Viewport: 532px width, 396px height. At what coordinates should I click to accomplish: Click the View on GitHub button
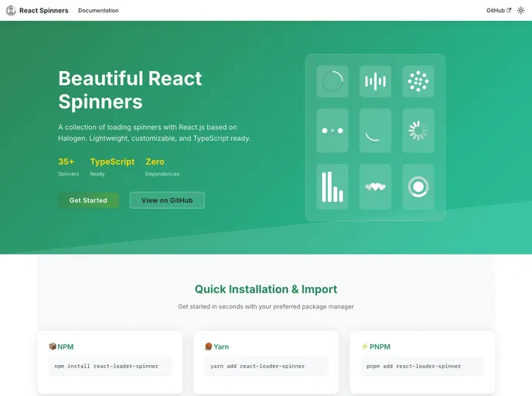pyautogui.click(x=167, y=200)
